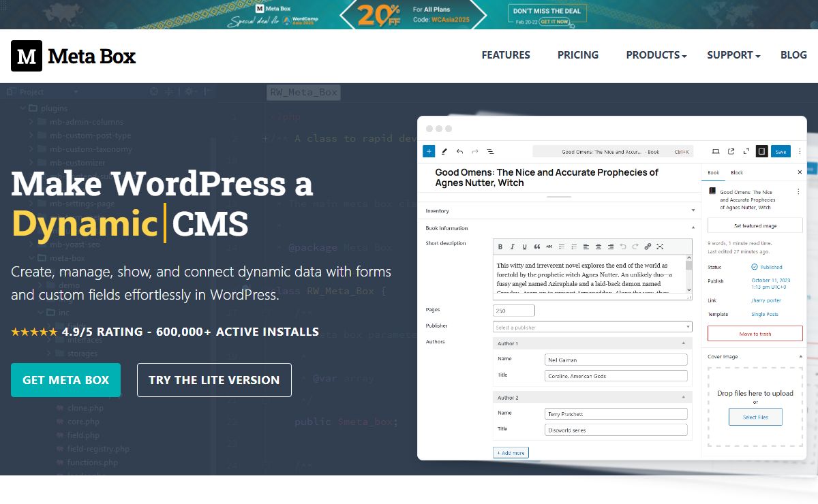Apply strikethrough in Short description toolbar
Image resolution: width=818 pixels, height=504 pixels.
point(549,247)
